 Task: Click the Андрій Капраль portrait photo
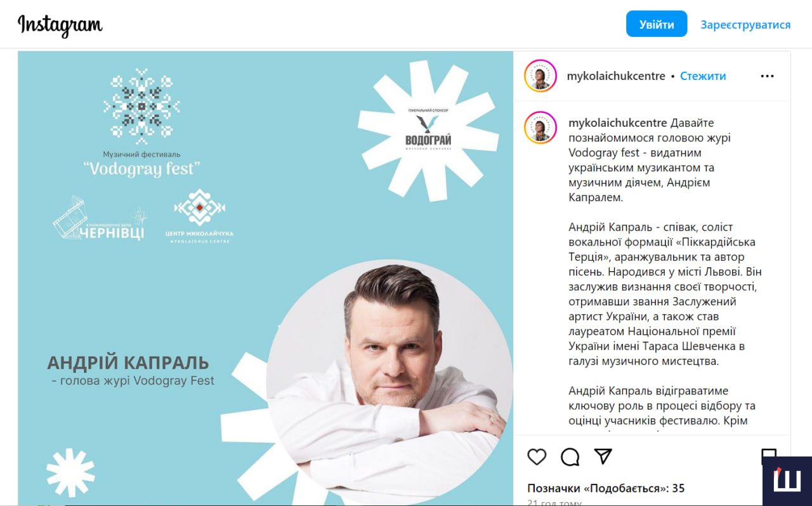390,380
